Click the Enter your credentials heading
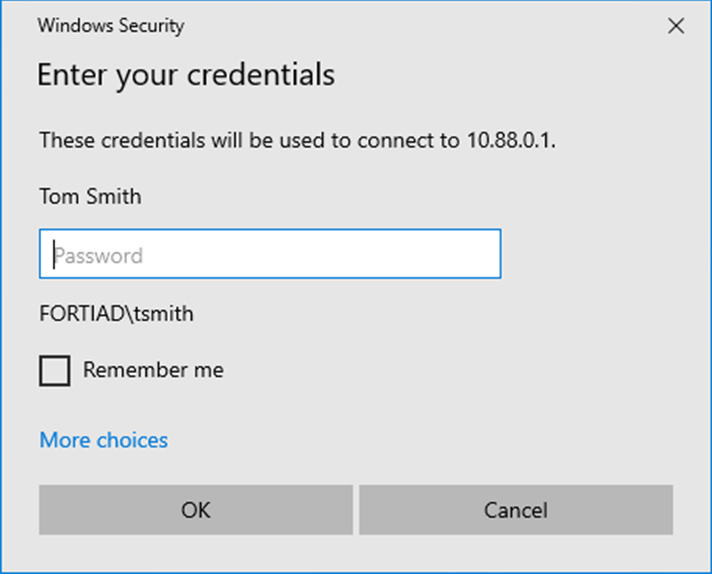Image resolution: width=712 pixels, height=574 pixels. 186,74
